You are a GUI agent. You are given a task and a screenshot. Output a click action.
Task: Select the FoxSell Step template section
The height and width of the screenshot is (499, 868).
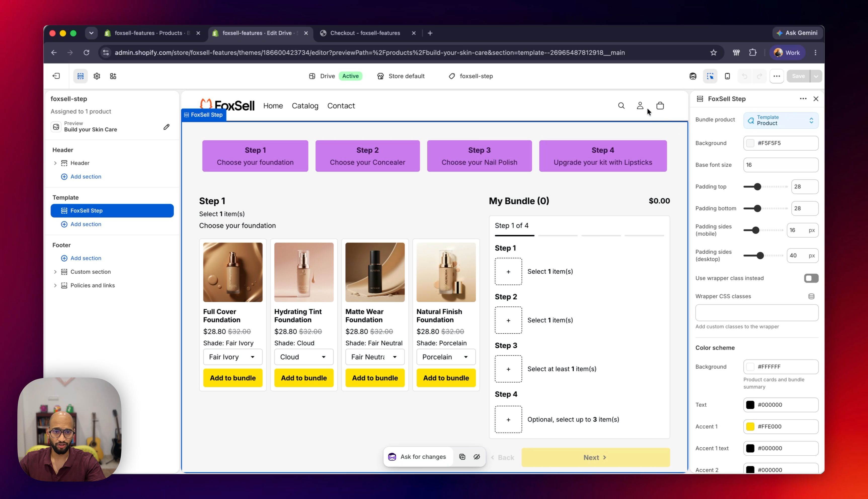(112, 210)
